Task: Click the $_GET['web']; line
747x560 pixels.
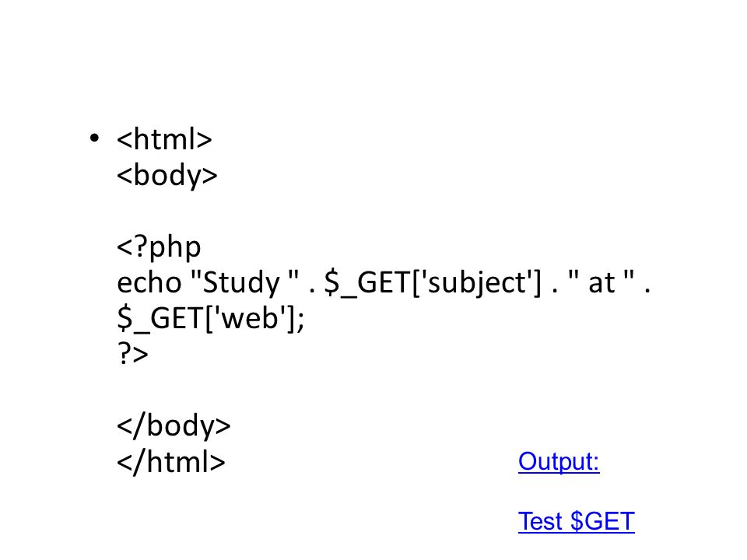Action: 210,319
